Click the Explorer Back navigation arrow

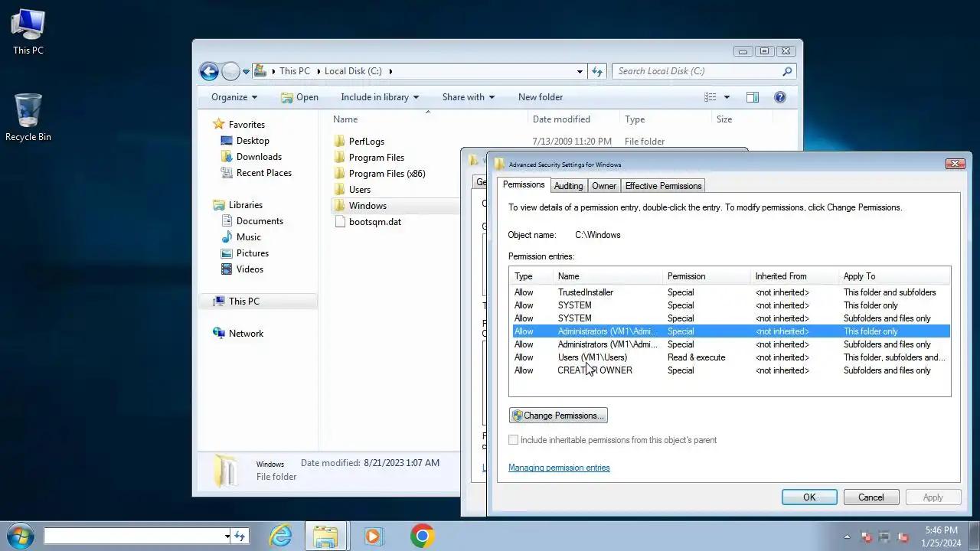(209, 71)
